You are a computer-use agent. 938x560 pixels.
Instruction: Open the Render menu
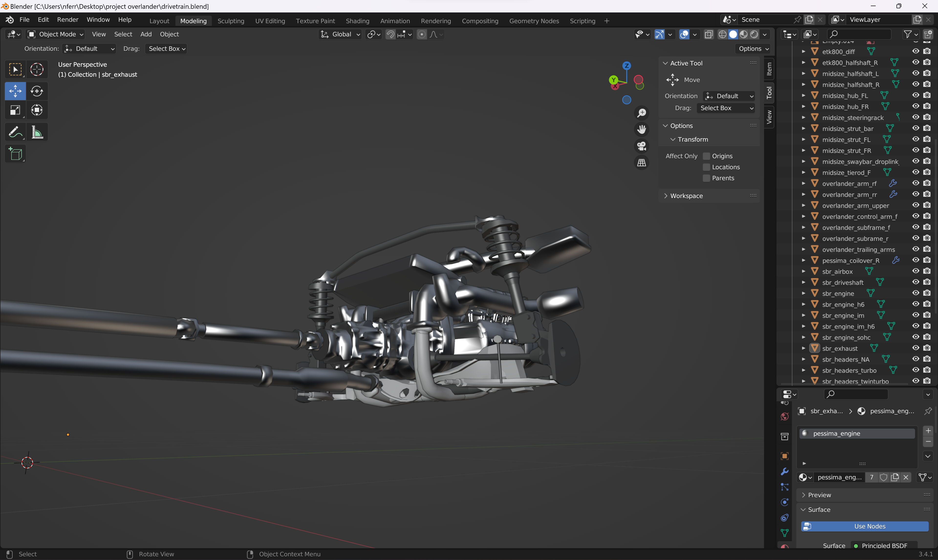click(x=68, y=20)
